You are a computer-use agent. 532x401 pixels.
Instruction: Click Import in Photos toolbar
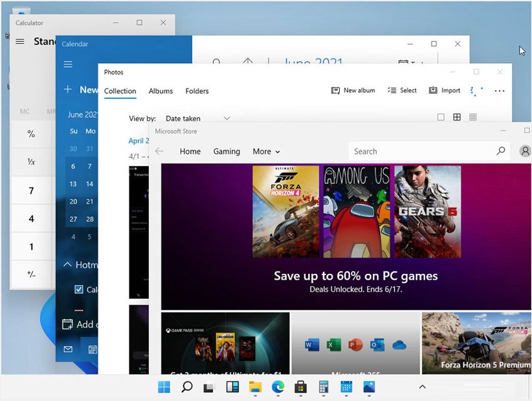[x=445, y=90]
